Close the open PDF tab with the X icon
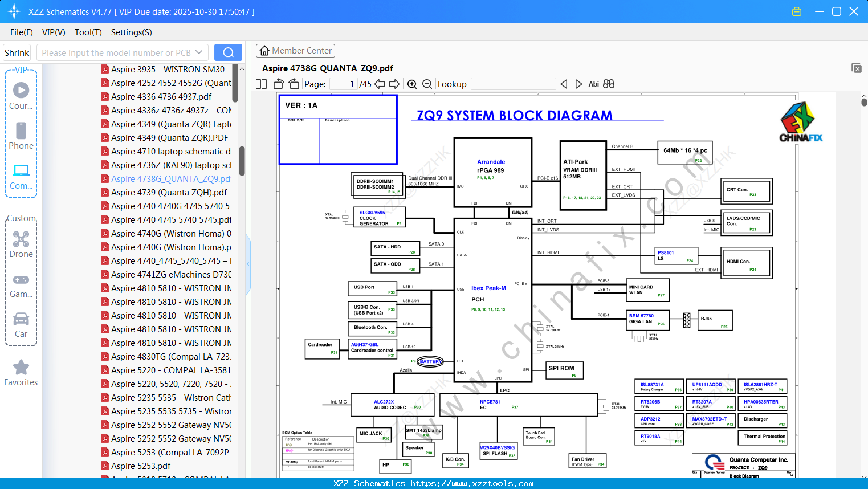The width and height of the screenshot is (868, 489). (857, 68)
